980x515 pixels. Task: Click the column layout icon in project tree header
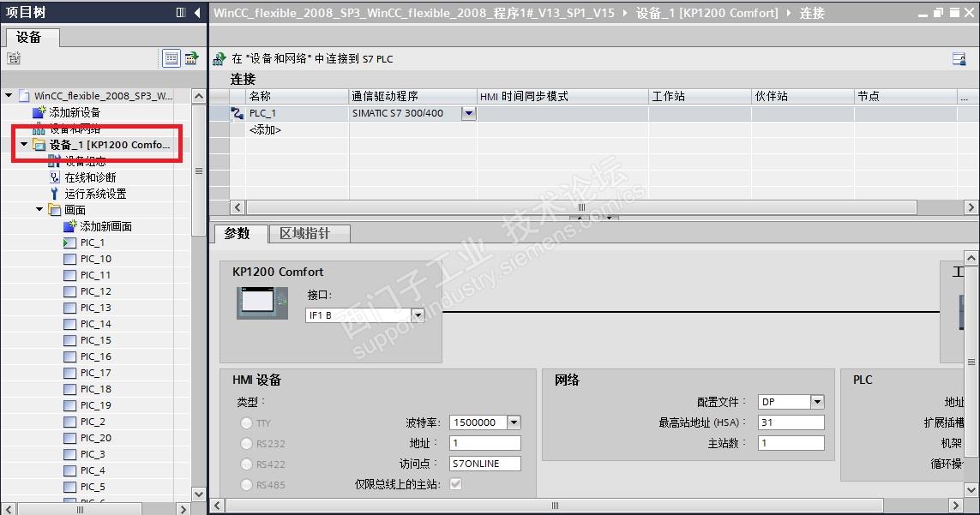(x=181, y=13)
